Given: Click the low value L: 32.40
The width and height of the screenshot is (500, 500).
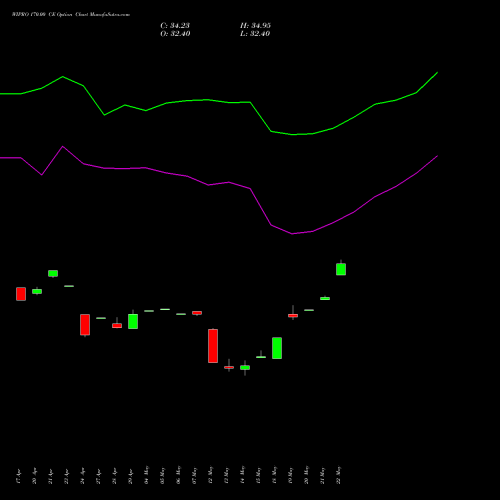Looking at the screenshot, I should click(255, 34).
